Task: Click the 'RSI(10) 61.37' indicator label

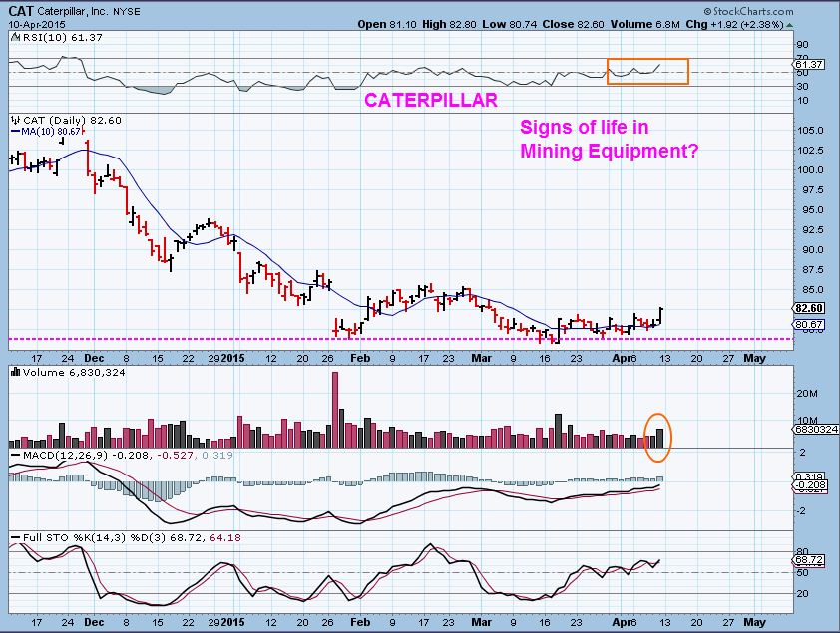Action: point(62,38)
